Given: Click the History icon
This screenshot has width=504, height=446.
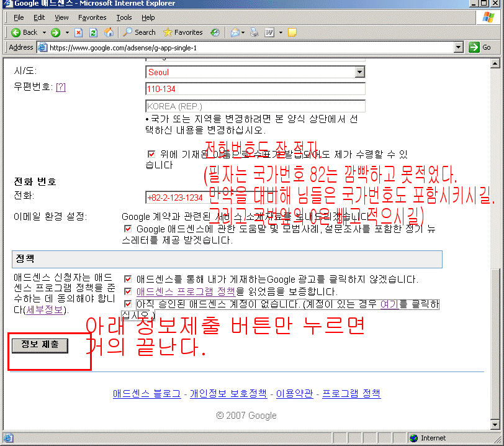Looking at the screenshot, I should [215, 32].
